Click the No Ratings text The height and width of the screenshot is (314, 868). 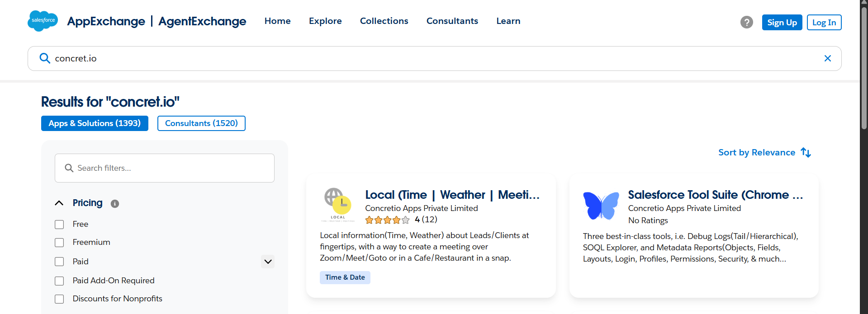tap(648, 220)
